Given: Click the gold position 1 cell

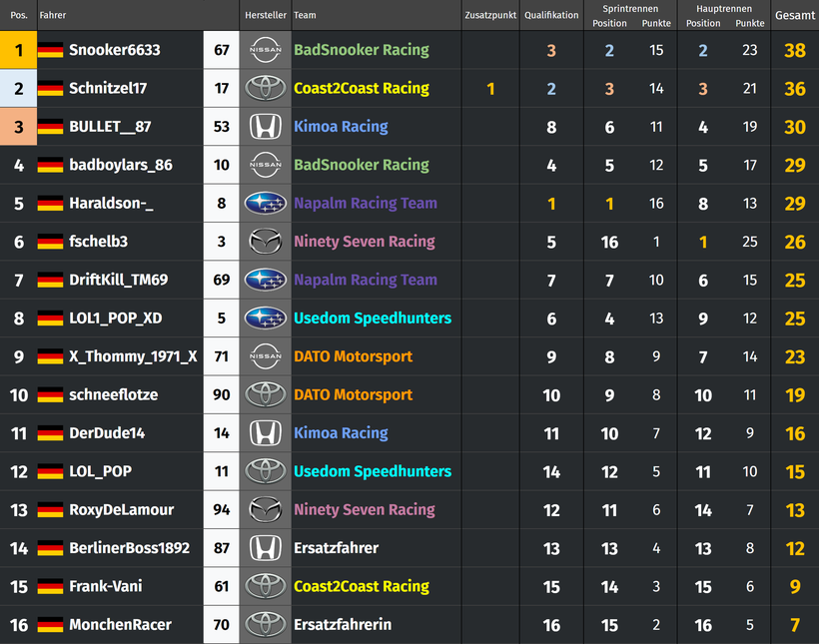Looking at the screenshot, I should point(18,50).
